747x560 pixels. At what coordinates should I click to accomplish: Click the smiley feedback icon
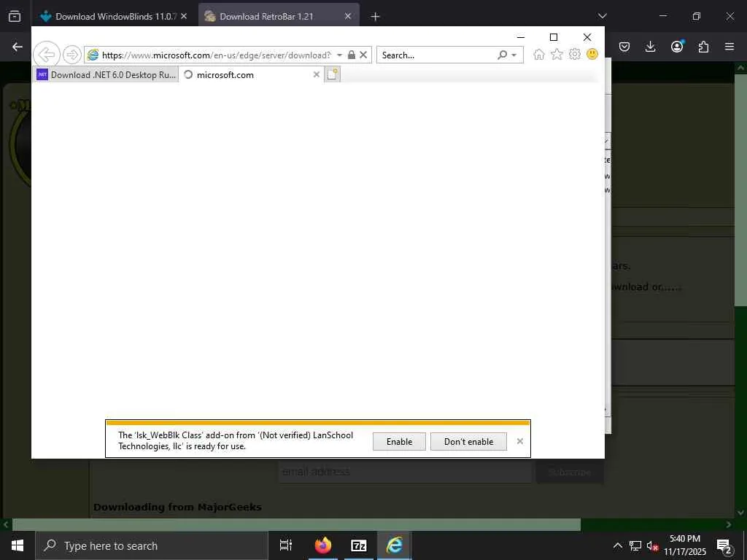tap(592, 54)
